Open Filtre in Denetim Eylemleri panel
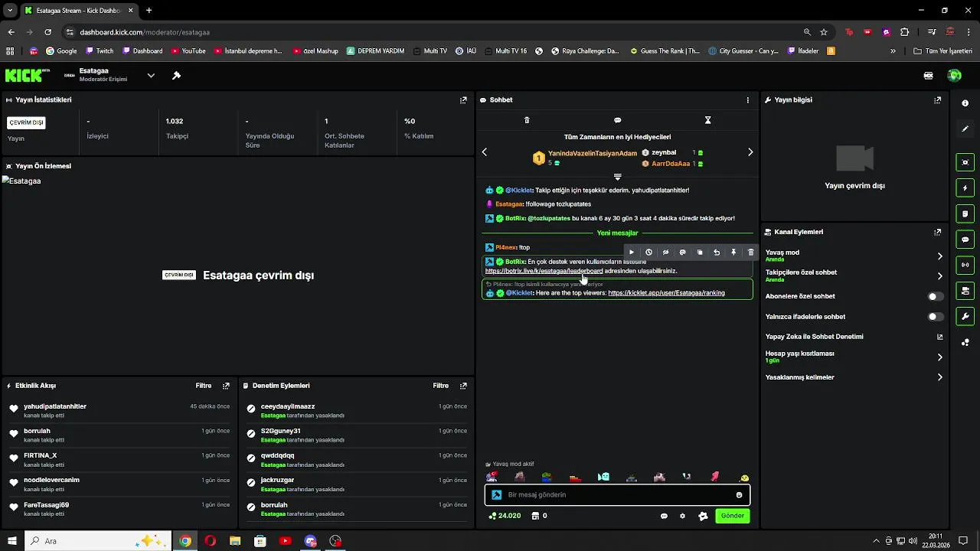This screenshot has width=980, height=551. 440,386
